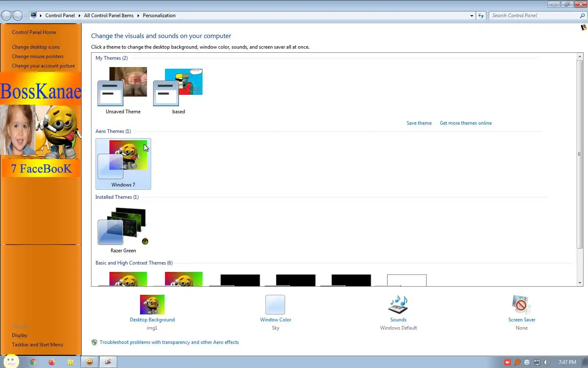Click the Personalization taskbar window button
588x368 pixels.
108,362
